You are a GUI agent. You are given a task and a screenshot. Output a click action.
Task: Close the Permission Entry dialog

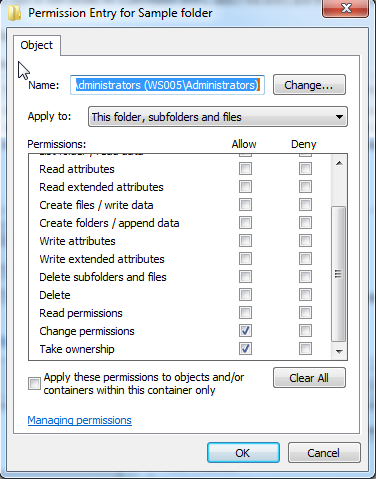[346, 8]
